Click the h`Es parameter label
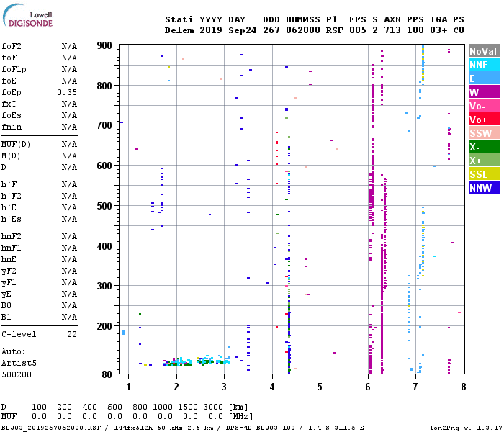This screenshot has width=504, height=432. (x=12, y=219)
